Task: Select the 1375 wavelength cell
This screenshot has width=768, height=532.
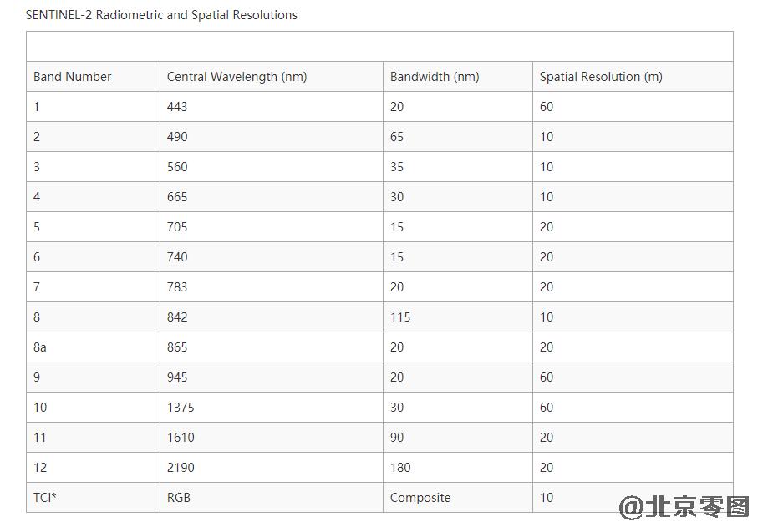Action: (181, 408)
